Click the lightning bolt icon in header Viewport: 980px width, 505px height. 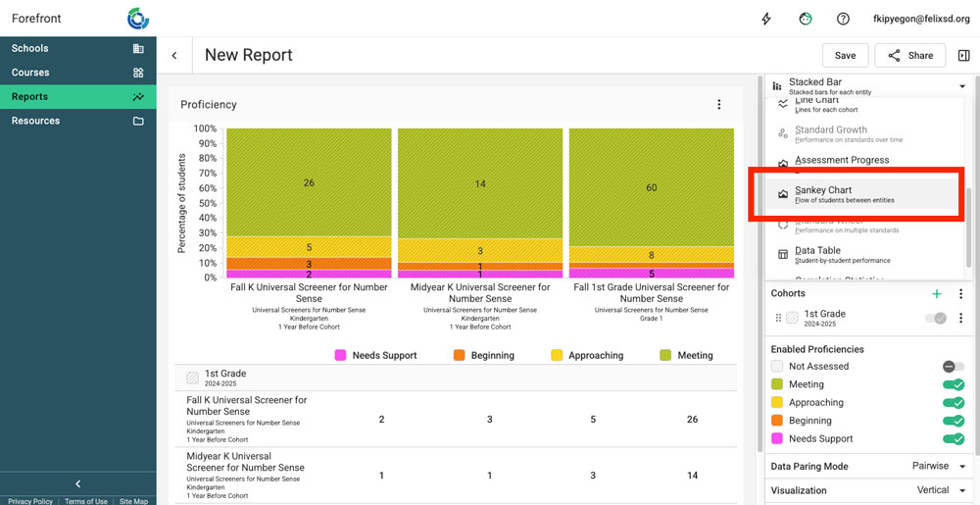(x=767, y=19)
